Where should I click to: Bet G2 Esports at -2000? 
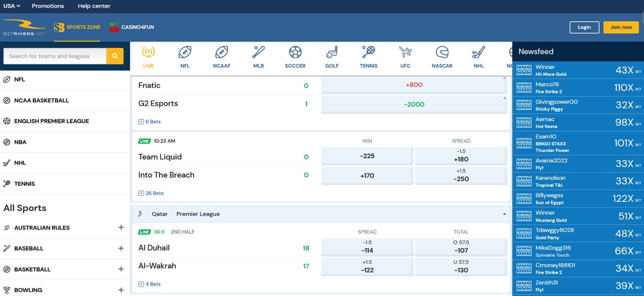point(414,105)
